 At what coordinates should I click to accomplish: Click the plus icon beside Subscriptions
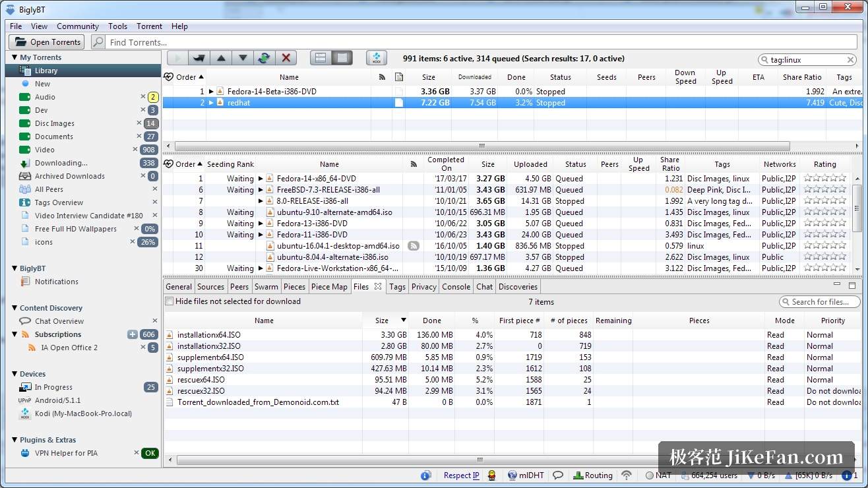pos(132,334)
